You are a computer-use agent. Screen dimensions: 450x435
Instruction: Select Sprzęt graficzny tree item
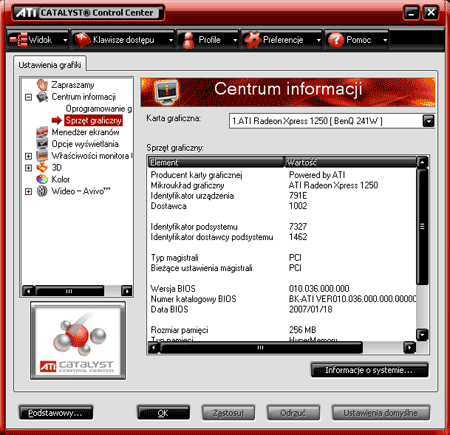pyautogui.click(x=93, y=120)
